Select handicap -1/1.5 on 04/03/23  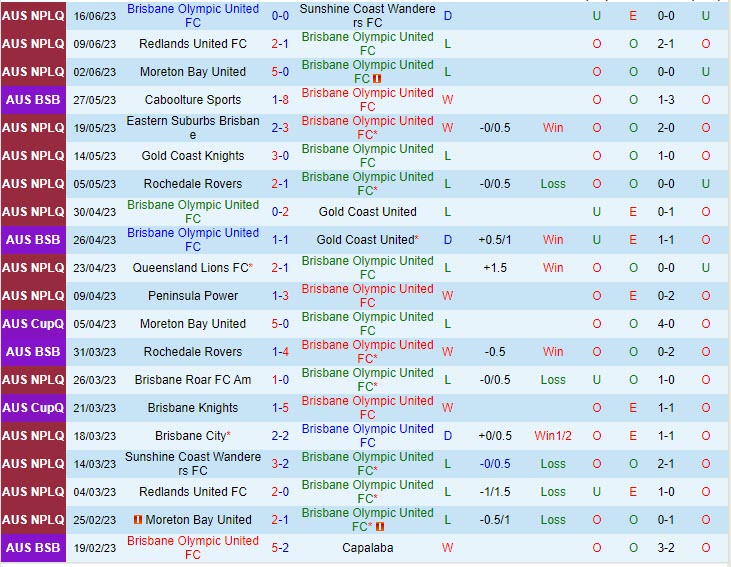tap(495, 491)
